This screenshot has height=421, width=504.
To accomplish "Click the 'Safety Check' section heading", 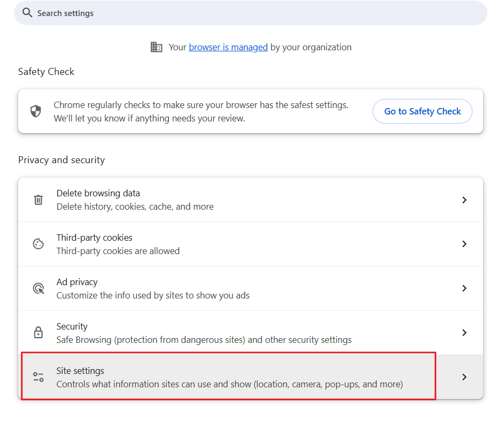I will point(46,72).
